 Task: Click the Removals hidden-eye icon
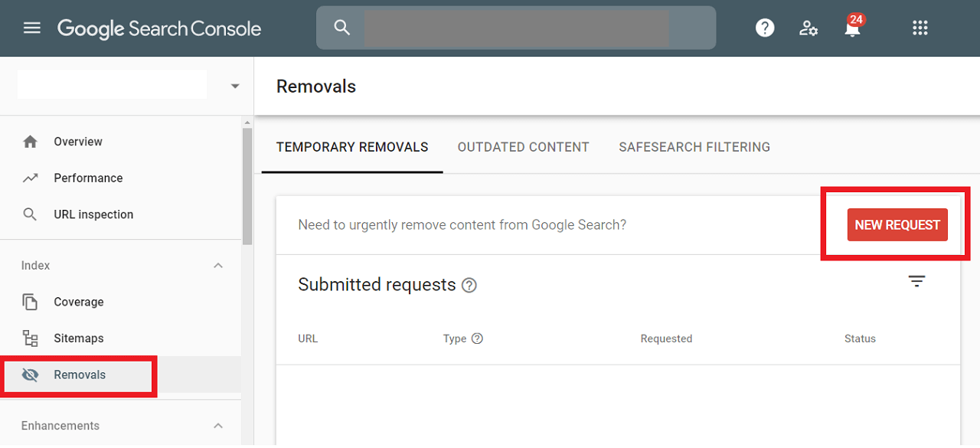(31, 374)
